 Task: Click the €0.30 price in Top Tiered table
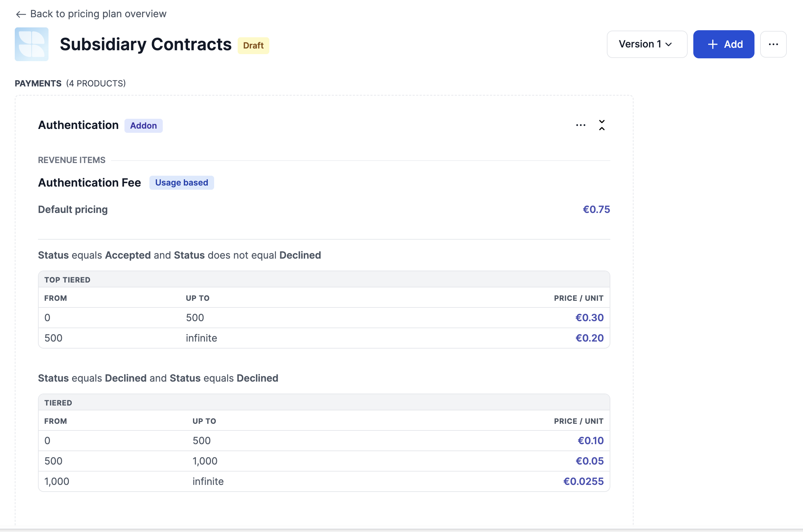point(589,318)
